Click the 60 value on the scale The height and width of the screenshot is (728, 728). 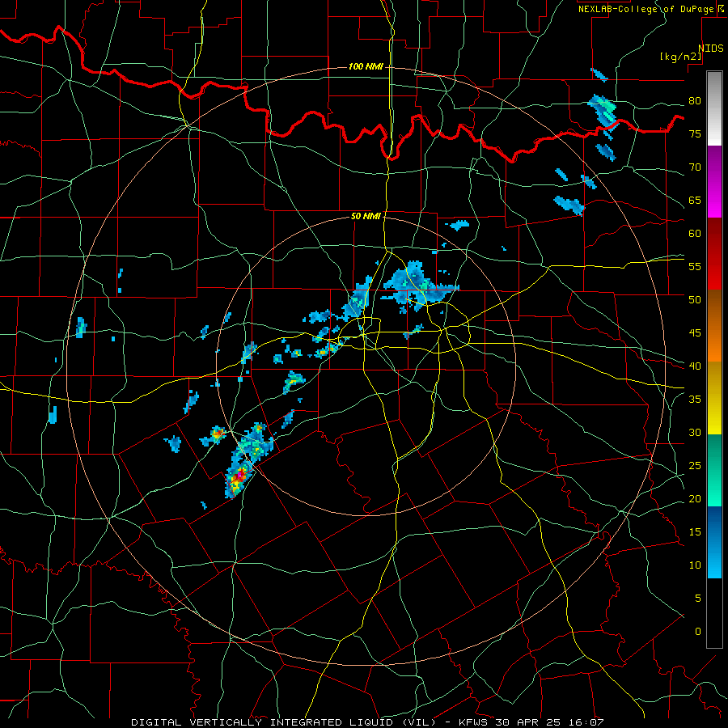pos(695,234)
